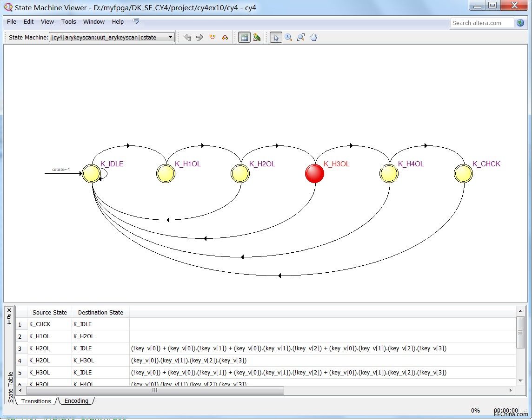
Task: Select the Hand pan tool
Action: tap(313, 37)
